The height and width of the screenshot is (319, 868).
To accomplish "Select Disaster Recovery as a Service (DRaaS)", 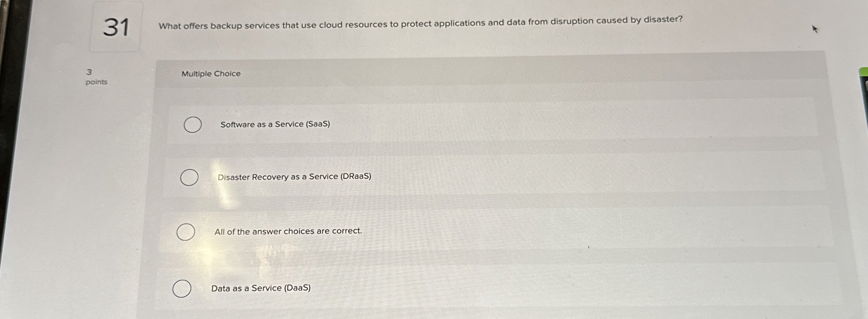I will tap(190, 178).
